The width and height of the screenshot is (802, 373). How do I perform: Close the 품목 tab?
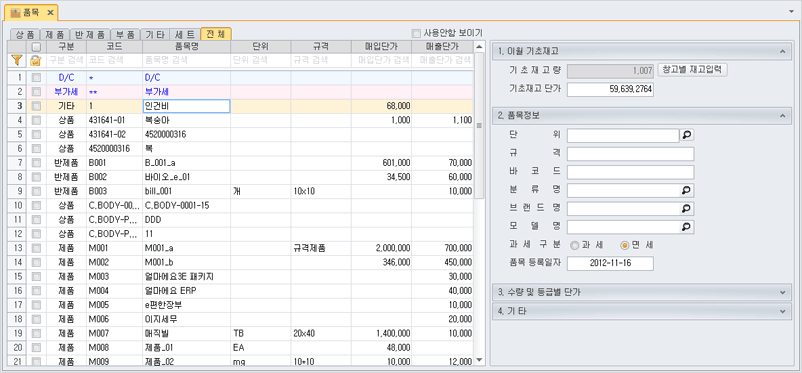[x=50, y=12]
